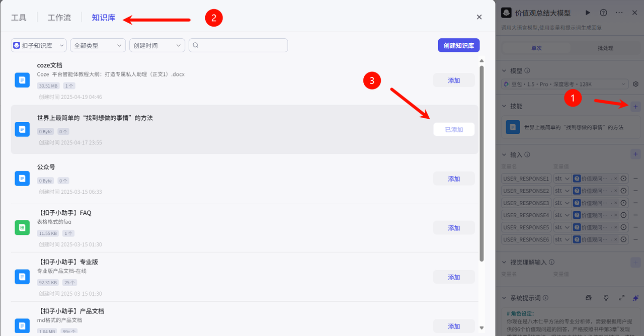Open the 全部类型 type filter dropdown
The width and height of the screenshot is (644, 336).
[x=98, y=45]
